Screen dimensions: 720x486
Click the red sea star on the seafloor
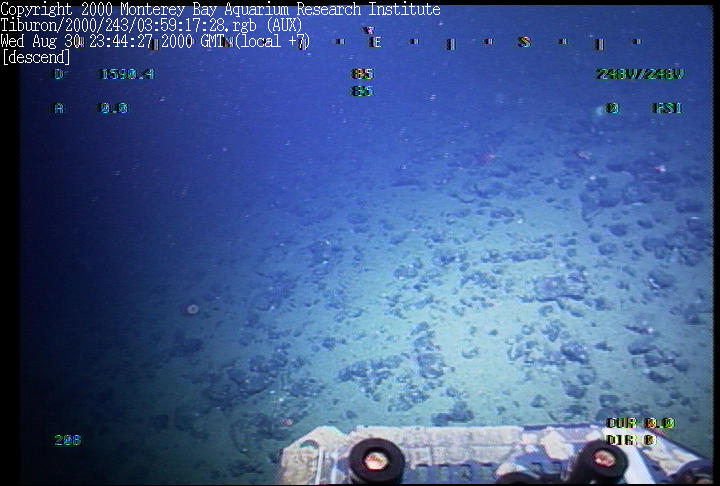pos(488,158)
